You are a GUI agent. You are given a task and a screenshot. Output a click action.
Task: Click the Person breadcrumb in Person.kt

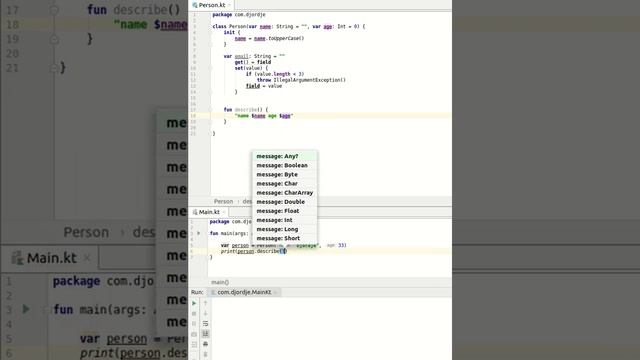pos(223,201)
